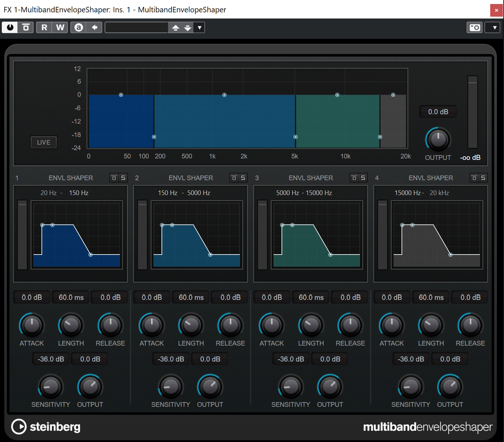
Task: Toggle the LIVE button
Action: click(x=44, y=142)
